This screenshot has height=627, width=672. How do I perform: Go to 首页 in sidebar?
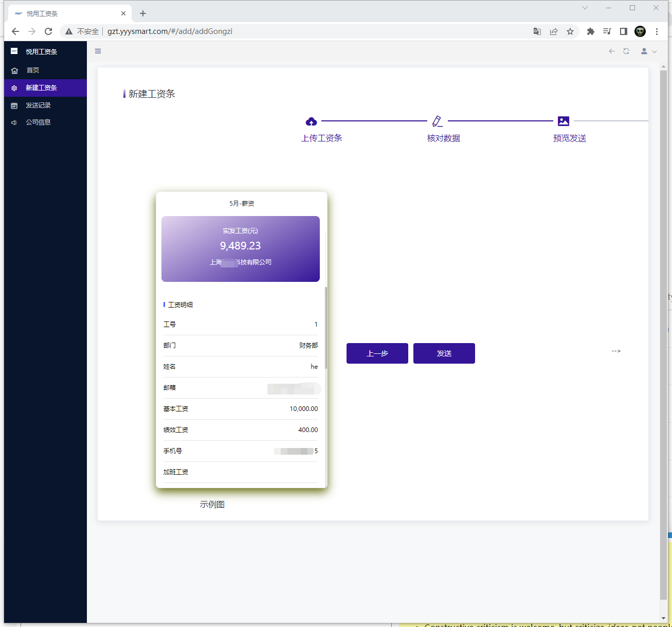(x=33, y=70)
